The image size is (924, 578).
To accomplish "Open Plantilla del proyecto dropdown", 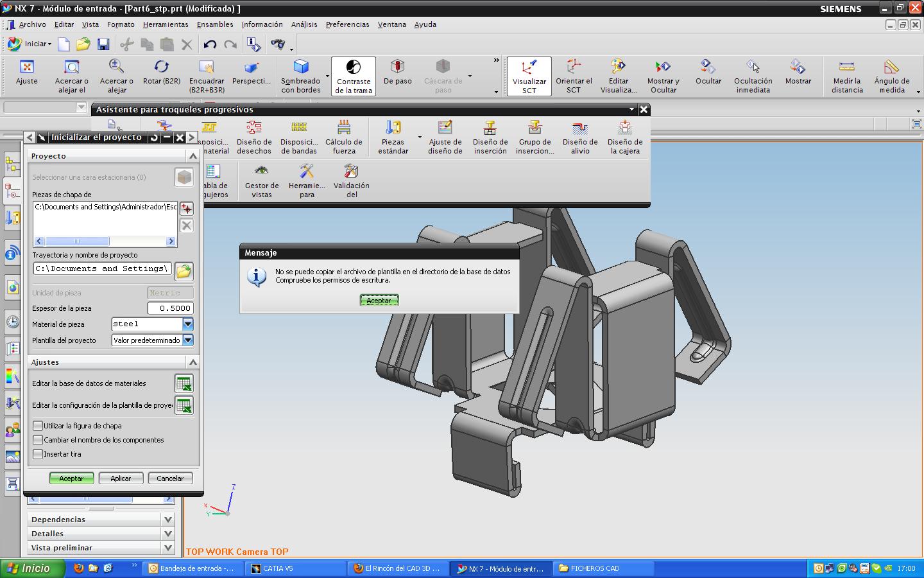I will coord(188,340).
